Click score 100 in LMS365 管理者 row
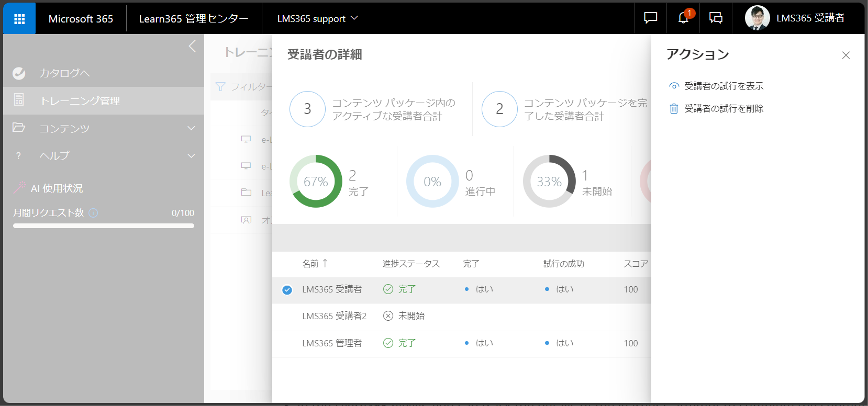Viewport: 868px width, 406px height. tap(631, 343)
